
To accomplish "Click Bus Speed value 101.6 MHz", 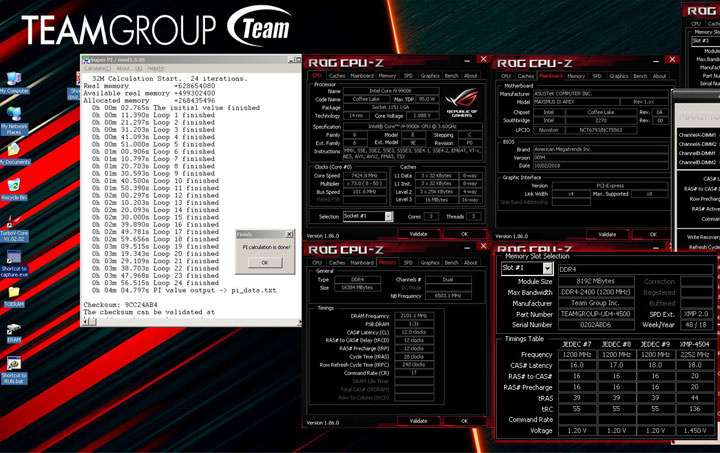I will tap(365, 192).
